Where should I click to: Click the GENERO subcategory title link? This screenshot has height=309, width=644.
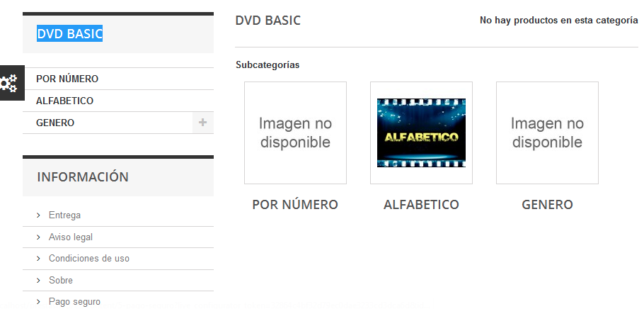[547, 205]
